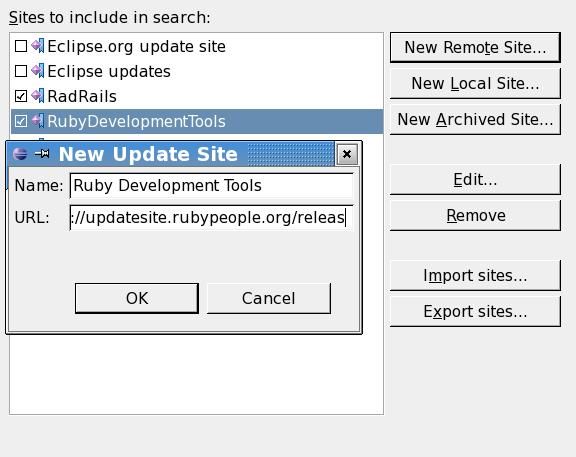Focus the URL input field
The image size is (576, 457).
click(212, 217)
